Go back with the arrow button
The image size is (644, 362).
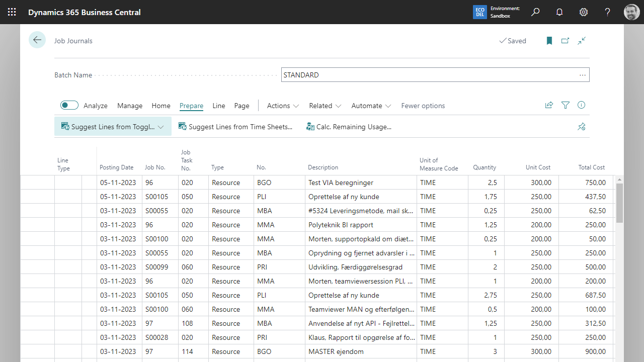coord(37,40)
